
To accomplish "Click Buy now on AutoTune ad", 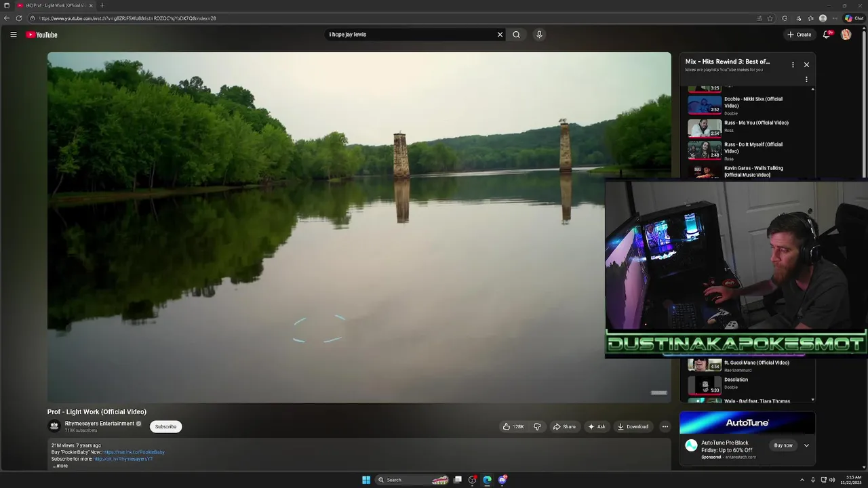I will point(783,445).
